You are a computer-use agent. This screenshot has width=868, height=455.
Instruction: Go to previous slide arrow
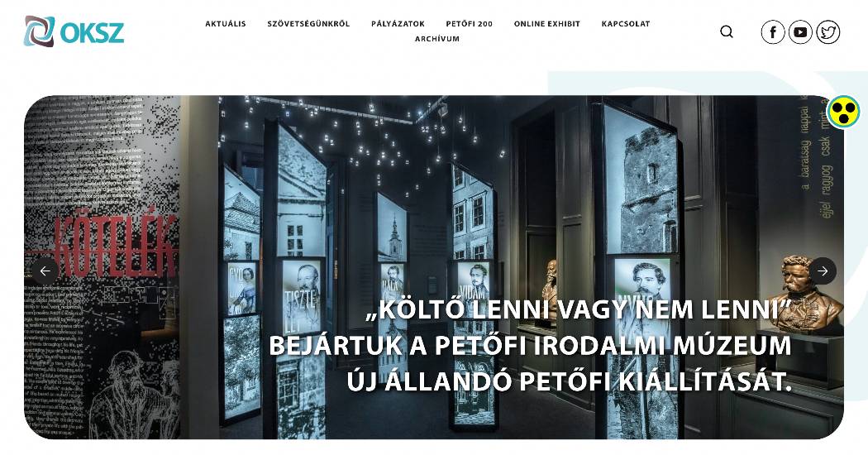tap(45, 271)
